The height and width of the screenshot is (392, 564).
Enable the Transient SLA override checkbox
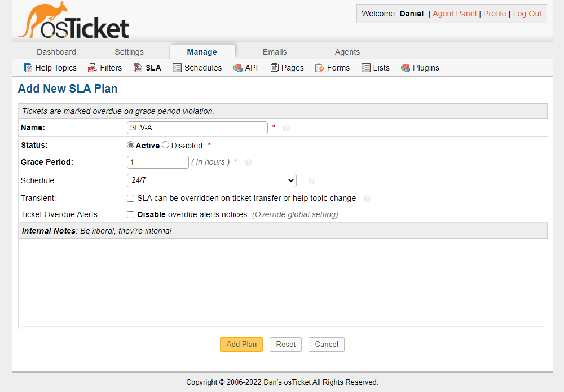tap(131, 199)
